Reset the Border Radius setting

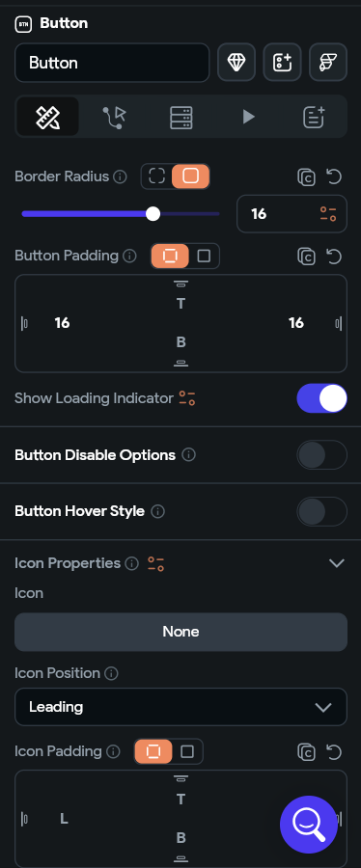(x=334, y=177)
